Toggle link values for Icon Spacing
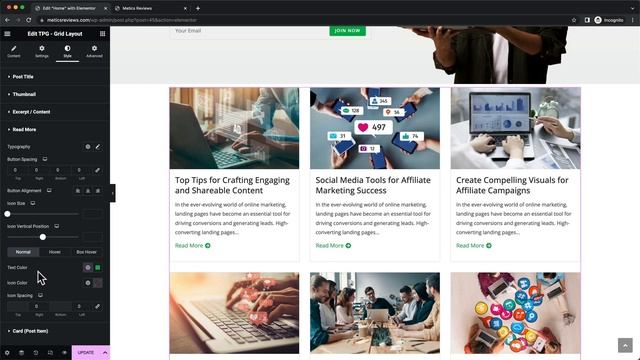This screenshot has width=640, height=360. click(97, 306)
